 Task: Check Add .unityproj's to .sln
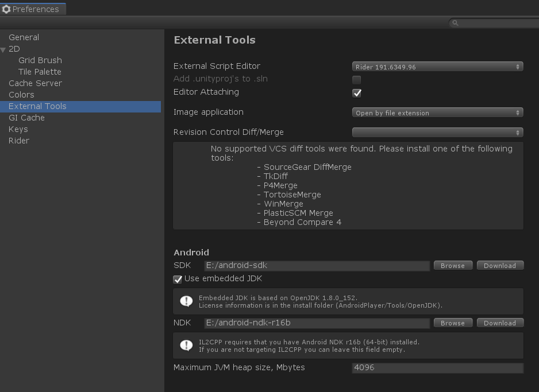coord(356,80)
